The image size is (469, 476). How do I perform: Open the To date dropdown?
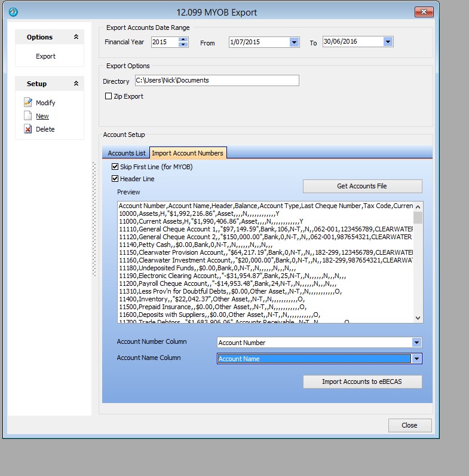(x=388, y=42)
